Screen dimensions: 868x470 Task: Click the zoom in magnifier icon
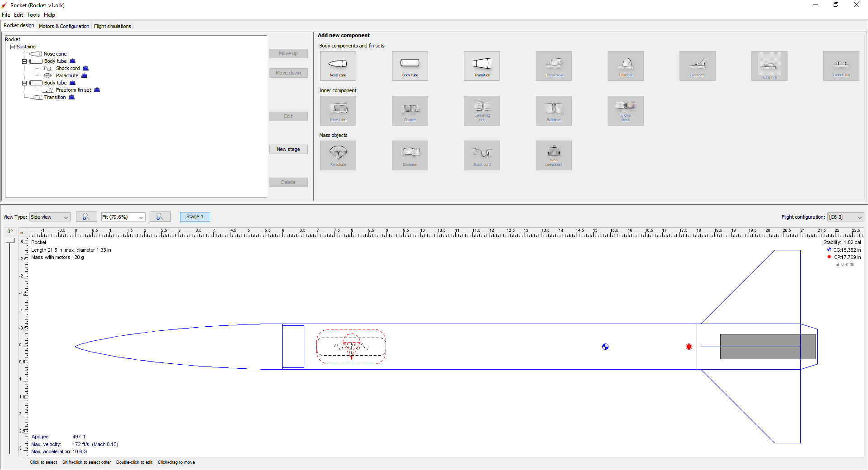pos(160,217)
